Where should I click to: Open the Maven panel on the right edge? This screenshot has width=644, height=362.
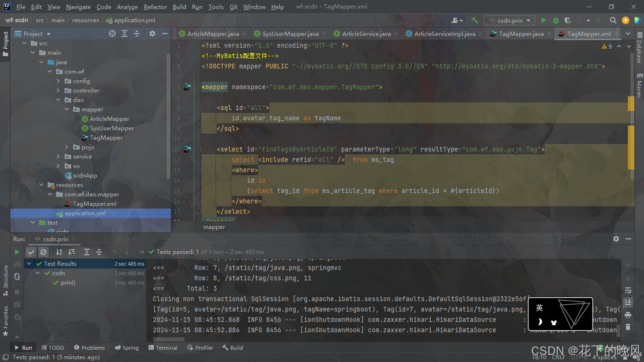point(640,83)
